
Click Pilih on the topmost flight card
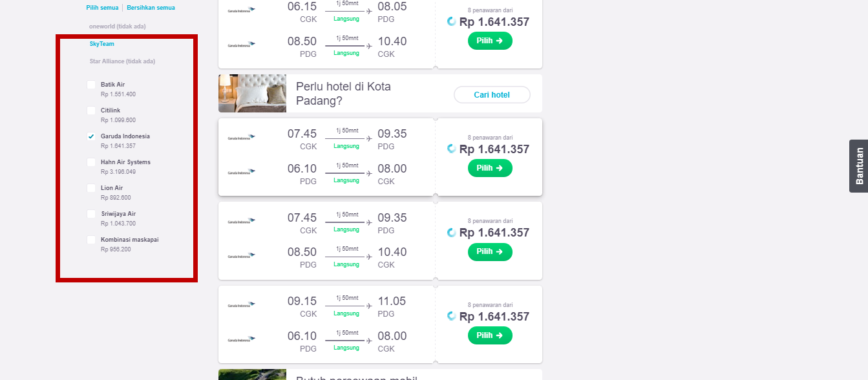(x=490, y=41)
